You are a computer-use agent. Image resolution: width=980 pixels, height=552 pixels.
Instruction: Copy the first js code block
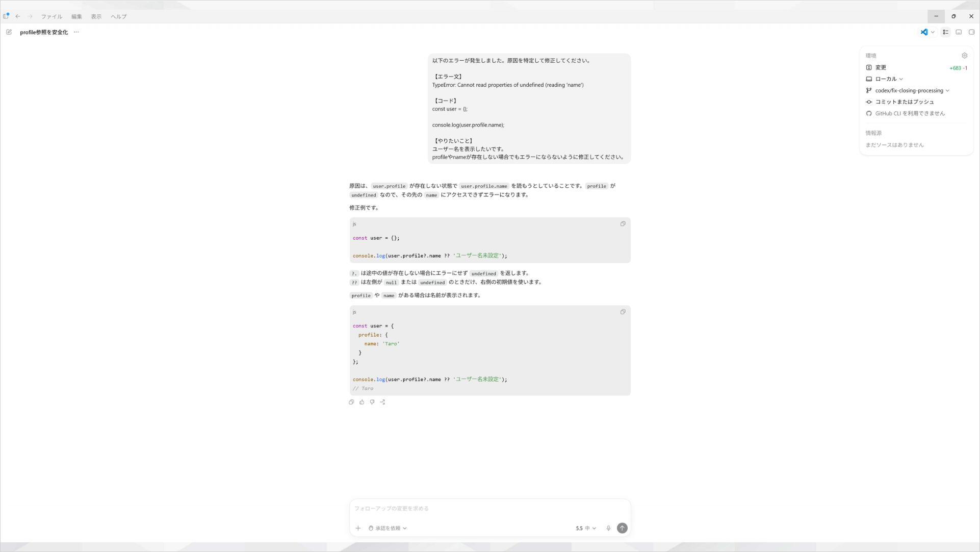coord(623,224)
